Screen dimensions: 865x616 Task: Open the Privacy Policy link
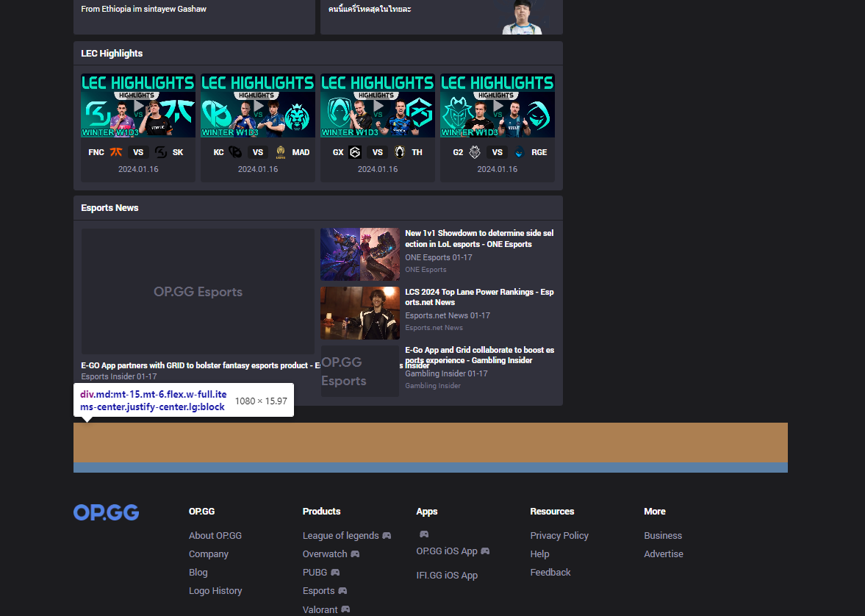(559, 535)
